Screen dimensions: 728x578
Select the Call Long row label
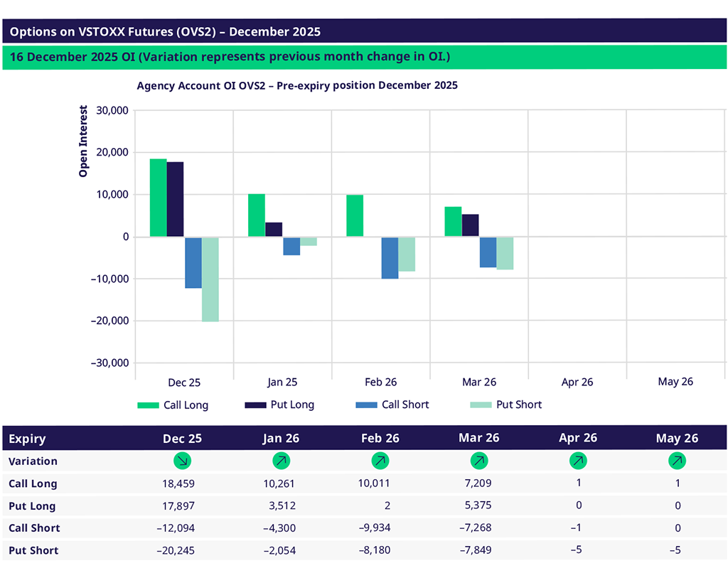pos(33,483)
